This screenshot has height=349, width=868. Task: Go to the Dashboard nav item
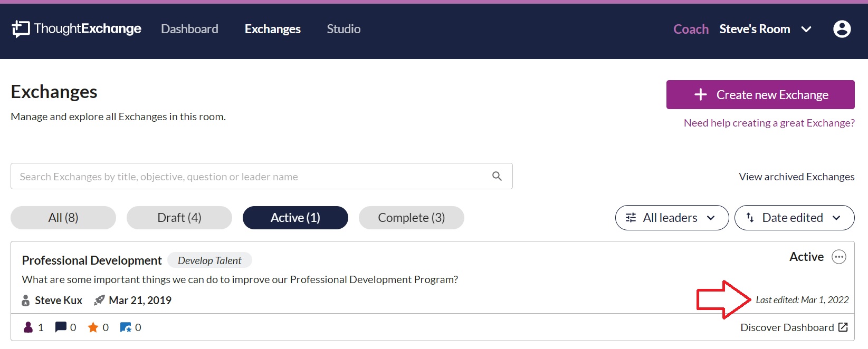point(189,29)
